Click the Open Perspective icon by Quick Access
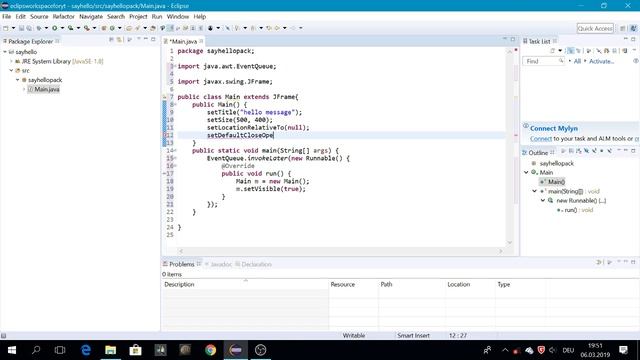640x360 pixels. [622, 29]
